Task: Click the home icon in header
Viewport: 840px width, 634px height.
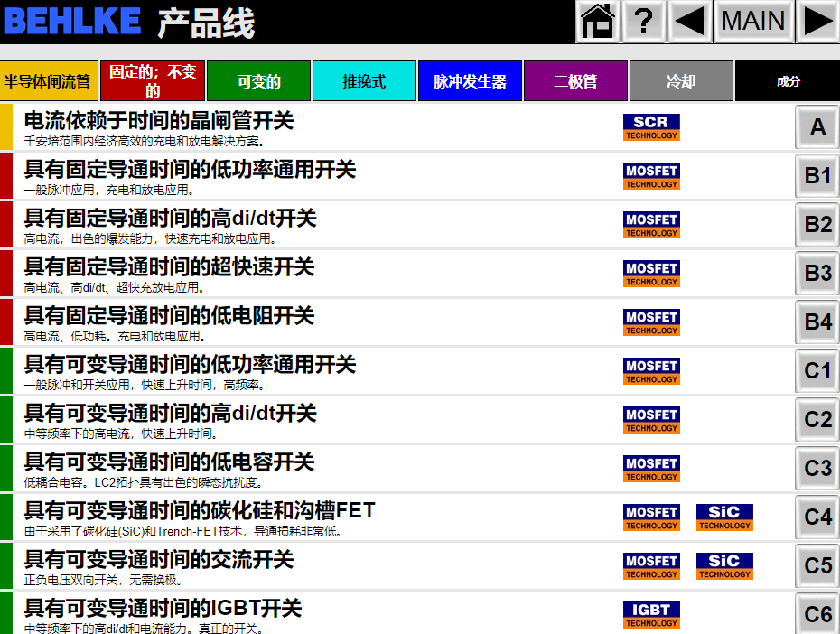Action: pos(598,22)
